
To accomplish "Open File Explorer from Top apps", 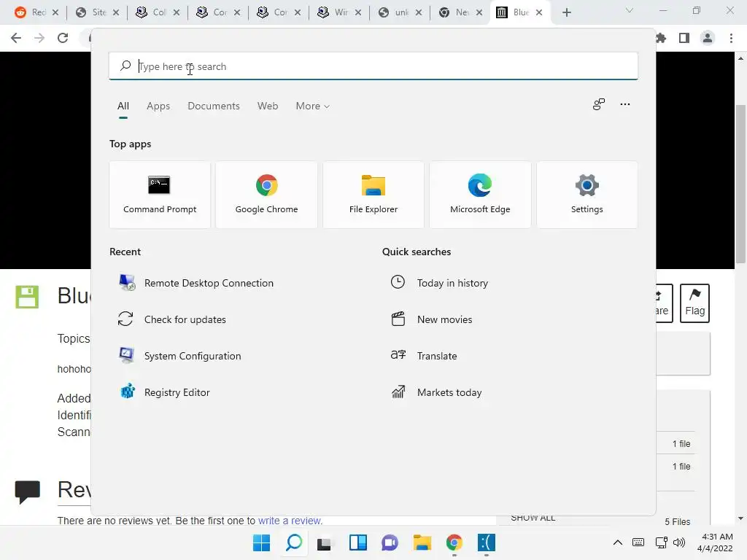I will 373,195.
